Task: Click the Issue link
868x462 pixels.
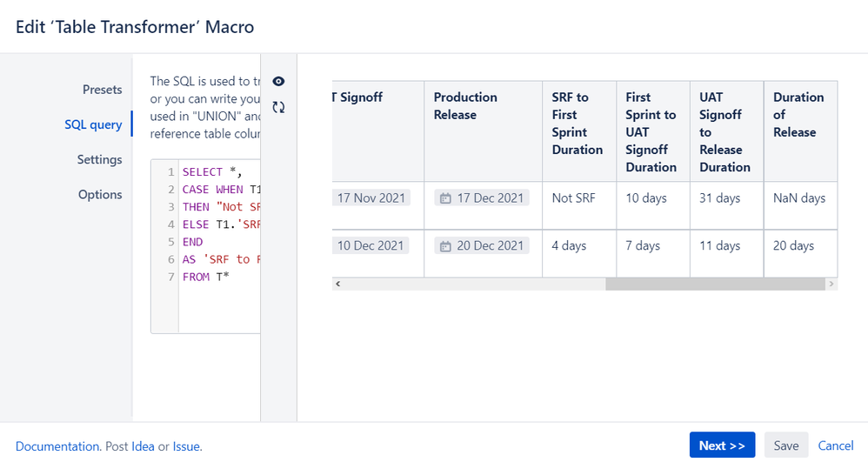Action: coord(186,446)
